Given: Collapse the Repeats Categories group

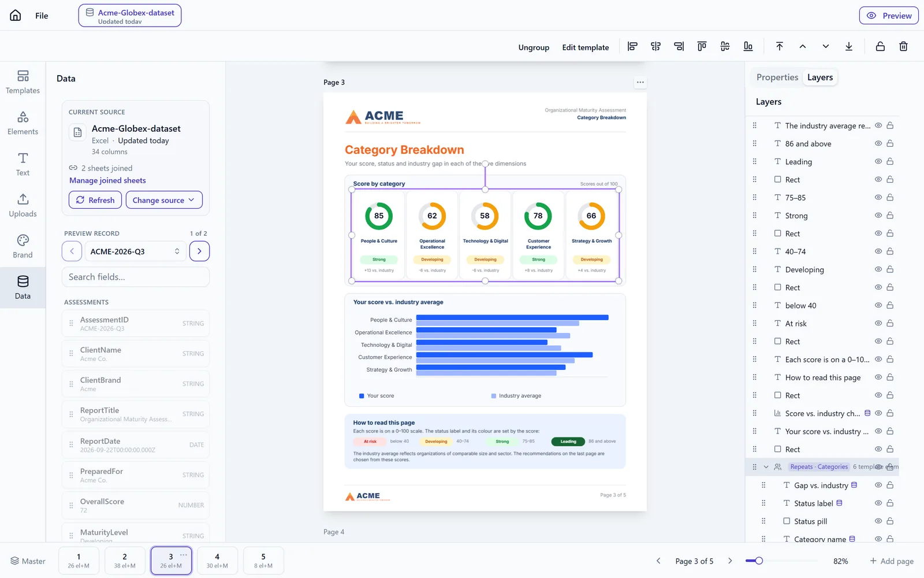Looking at the screenshot, I should [766, 467].
